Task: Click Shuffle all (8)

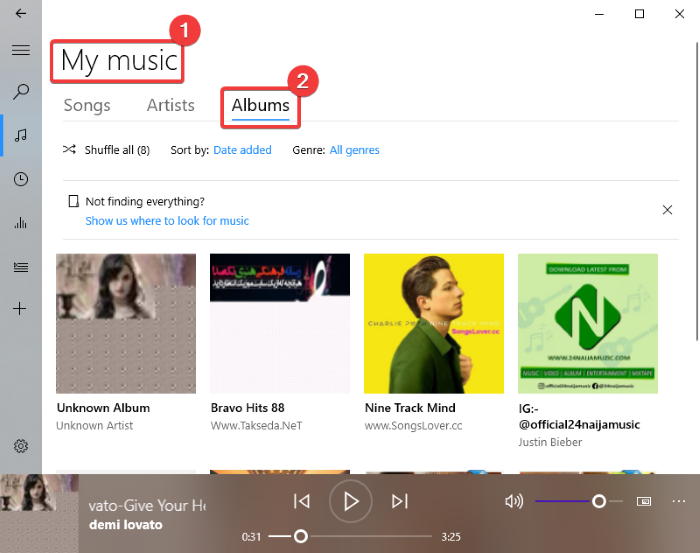Action: pyautogui.click(x=107, y=150)
